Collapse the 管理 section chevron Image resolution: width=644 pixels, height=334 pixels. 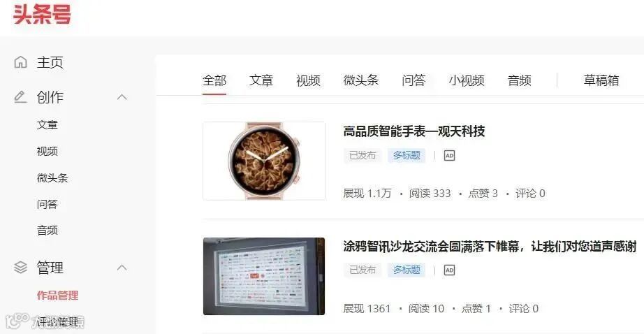click(x=122, y=268)
